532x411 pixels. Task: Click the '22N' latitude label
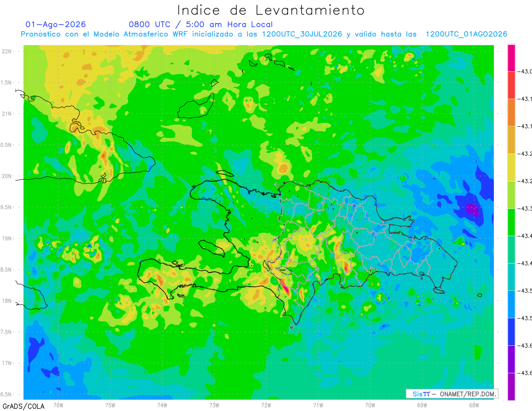tap(7, 51)
